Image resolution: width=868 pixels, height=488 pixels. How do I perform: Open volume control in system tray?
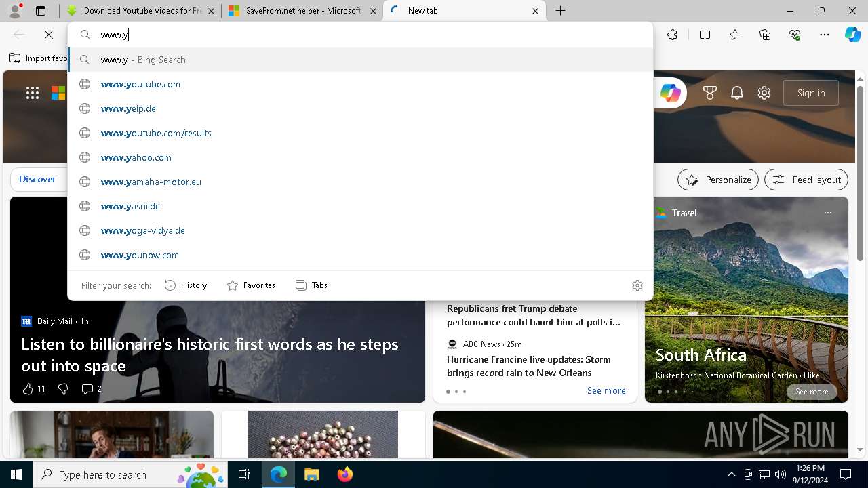point(780,474)
